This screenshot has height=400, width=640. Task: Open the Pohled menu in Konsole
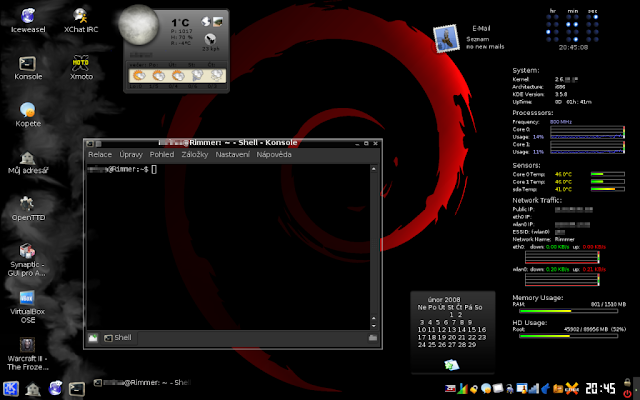click(x=162, y=155)
